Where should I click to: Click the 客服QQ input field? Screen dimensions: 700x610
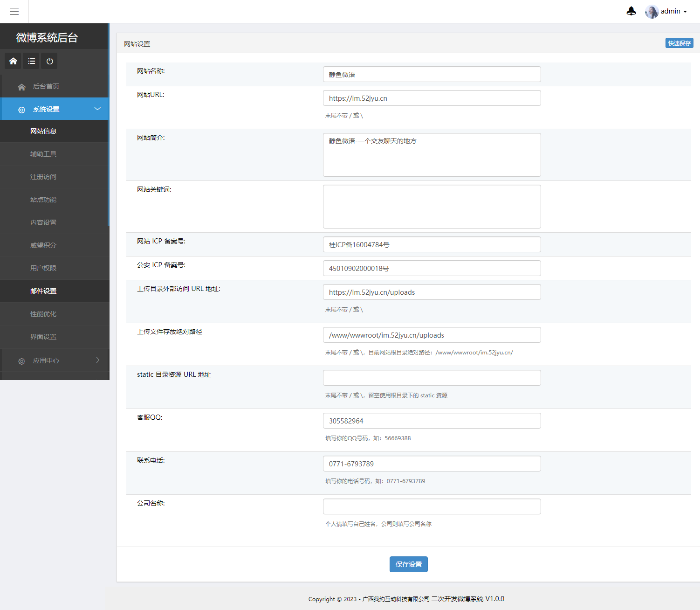(x=432, y=421)
